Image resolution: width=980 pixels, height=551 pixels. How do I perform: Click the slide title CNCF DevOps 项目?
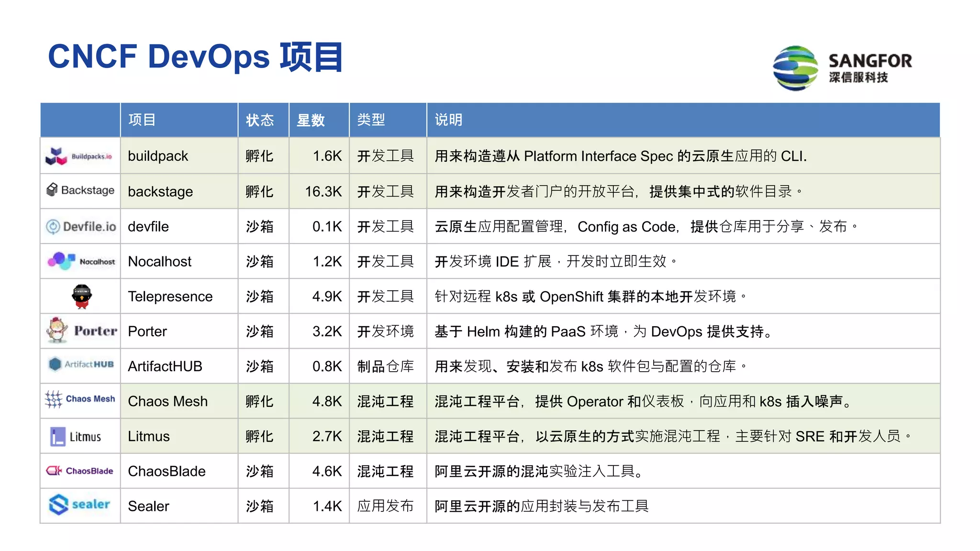coord(196,57)
